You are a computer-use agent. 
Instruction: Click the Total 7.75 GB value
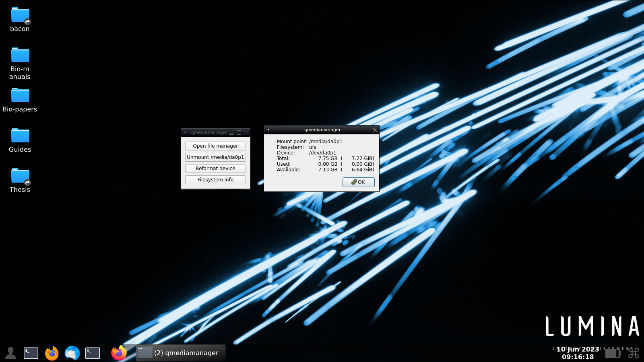click(328, 158)
